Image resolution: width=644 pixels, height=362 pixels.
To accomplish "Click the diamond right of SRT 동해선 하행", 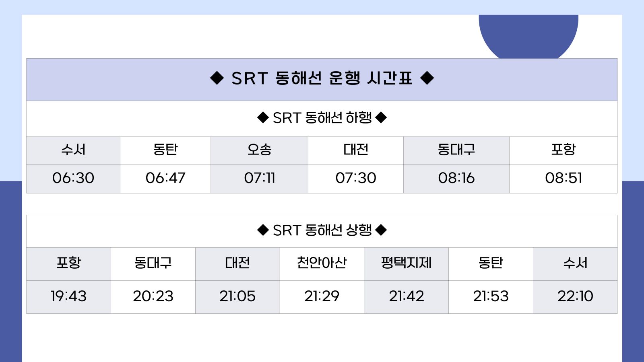I will click(x=381, y=118).
